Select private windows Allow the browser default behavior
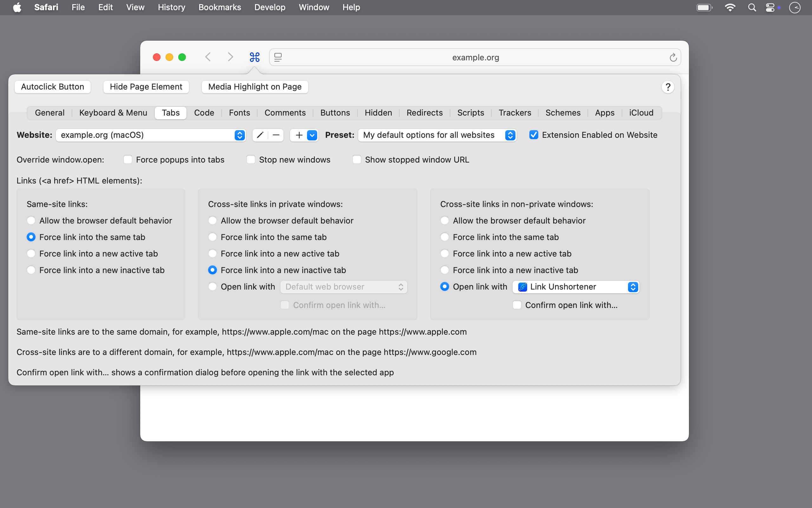The image size is (812, 508). [x=213, y=221]
